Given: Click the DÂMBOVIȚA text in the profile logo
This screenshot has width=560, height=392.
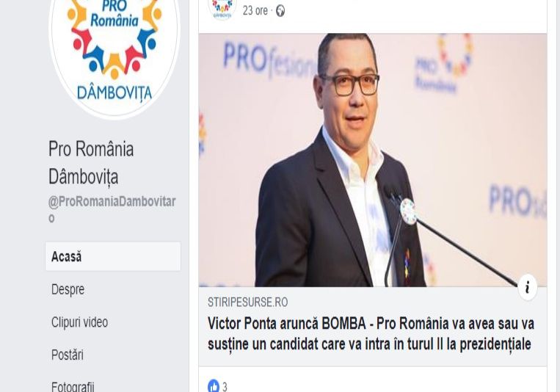Looking at the screenshot, I should tap(114, 93).
